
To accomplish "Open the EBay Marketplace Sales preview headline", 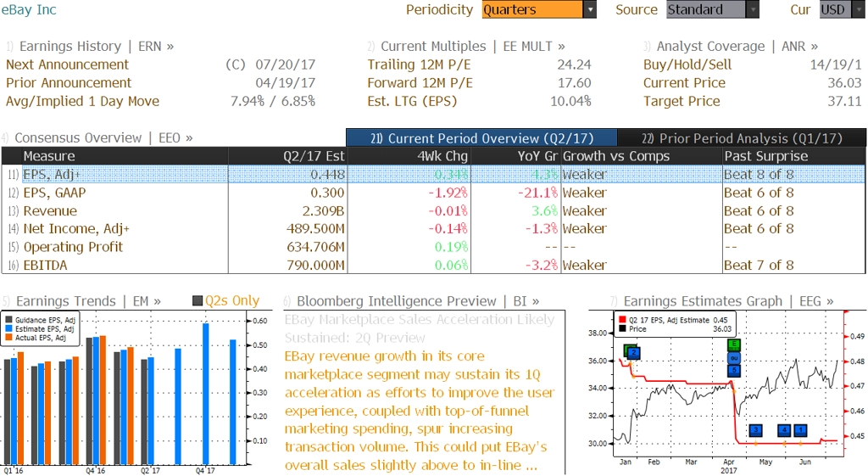I will (419, 328).
